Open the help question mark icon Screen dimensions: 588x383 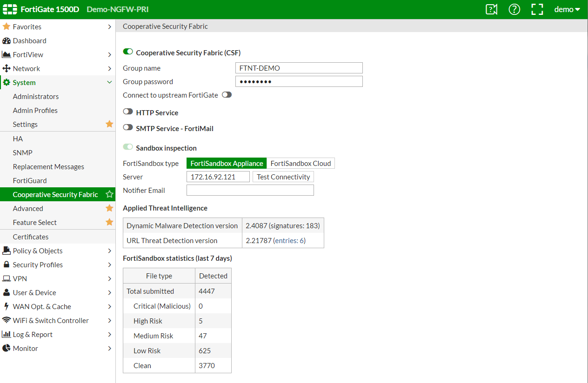coord(514,9)
